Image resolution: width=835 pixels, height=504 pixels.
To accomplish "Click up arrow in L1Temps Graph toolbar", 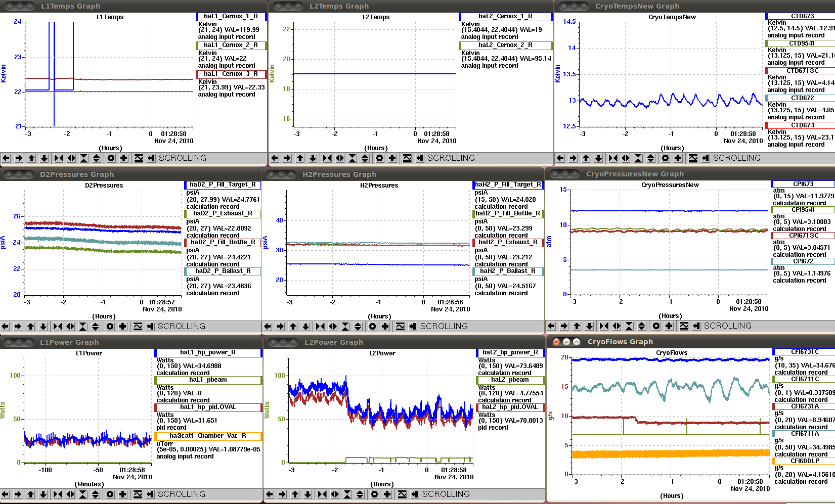I will tap(31, 158).
